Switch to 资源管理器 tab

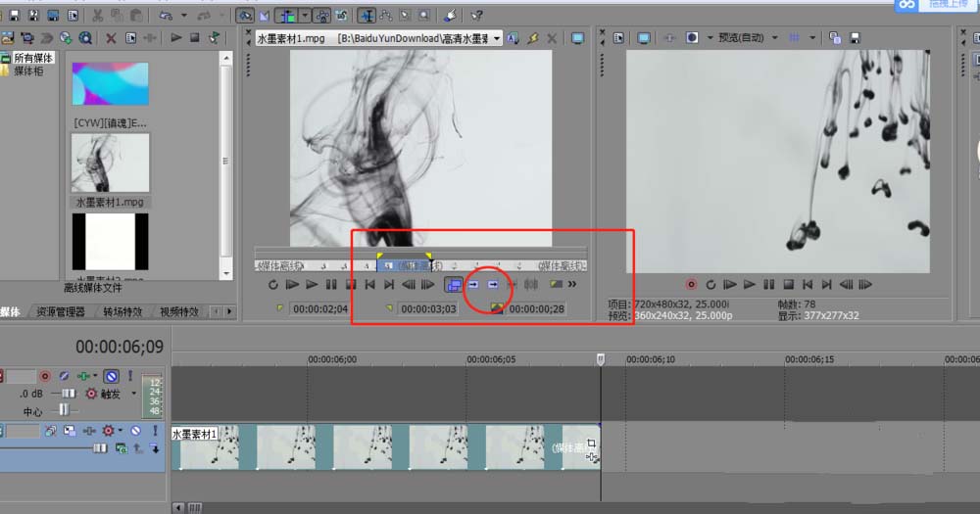[60, 311]
